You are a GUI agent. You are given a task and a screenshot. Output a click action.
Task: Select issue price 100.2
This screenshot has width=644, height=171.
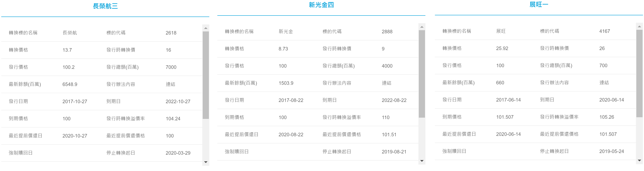click(69, 67)
